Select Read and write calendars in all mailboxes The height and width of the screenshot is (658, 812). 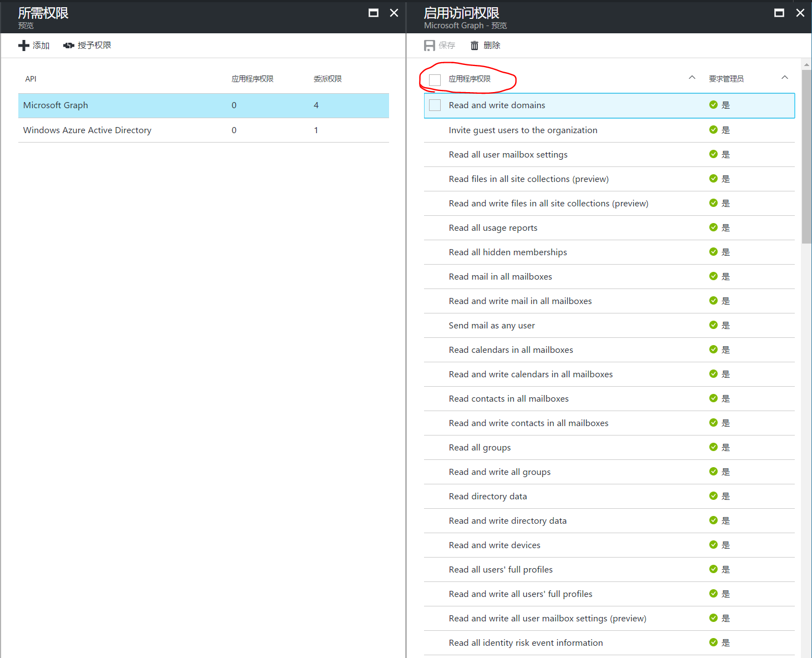pyautogui.click(x=609, y=374)
